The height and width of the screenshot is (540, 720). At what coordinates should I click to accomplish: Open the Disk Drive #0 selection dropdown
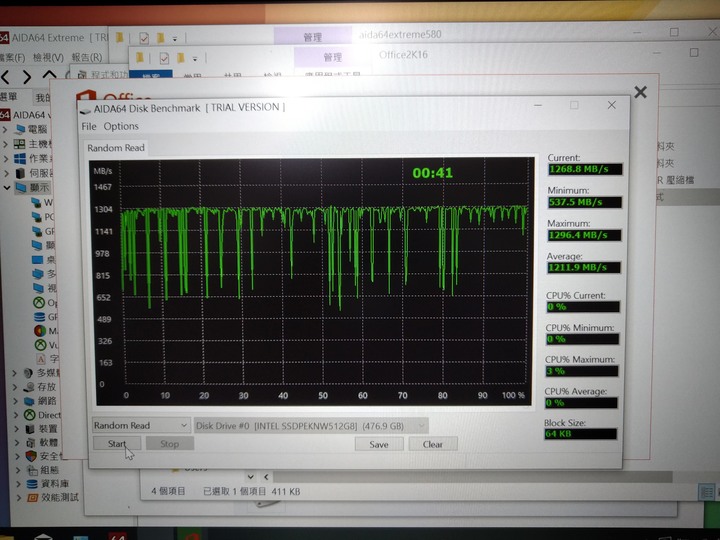pos(311,426)
